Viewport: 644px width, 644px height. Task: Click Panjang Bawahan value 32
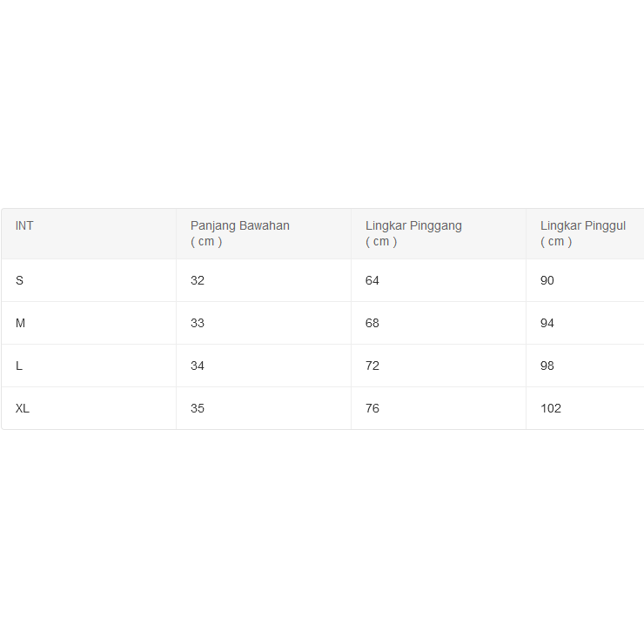click(198, 280)
